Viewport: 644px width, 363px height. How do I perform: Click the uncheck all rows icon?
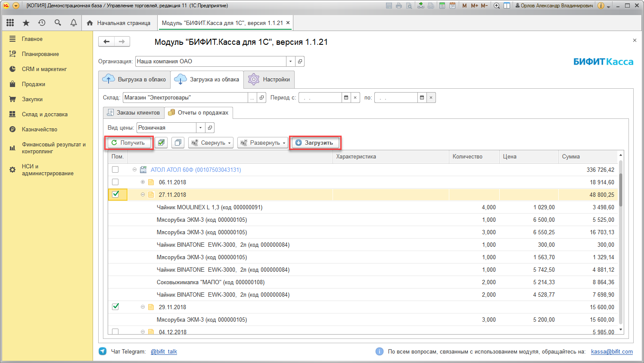tap(178, 143)
